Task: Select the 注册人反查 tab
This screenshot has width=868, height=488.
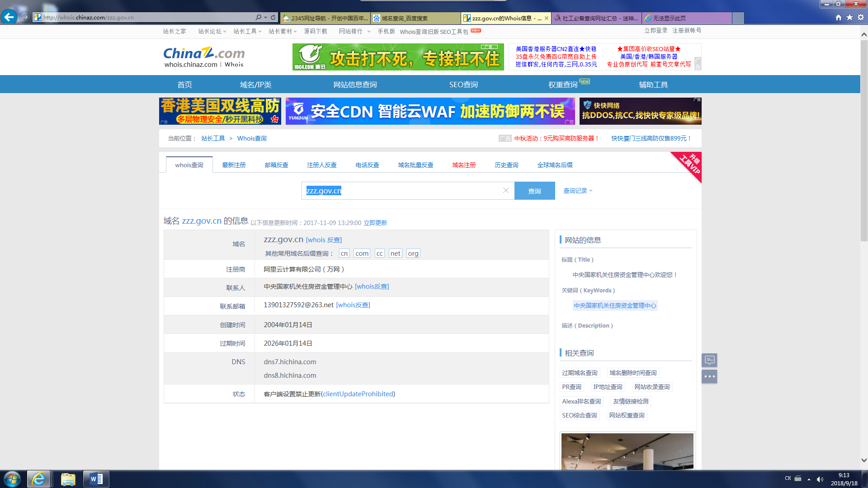Action: (x=322, y=165)
